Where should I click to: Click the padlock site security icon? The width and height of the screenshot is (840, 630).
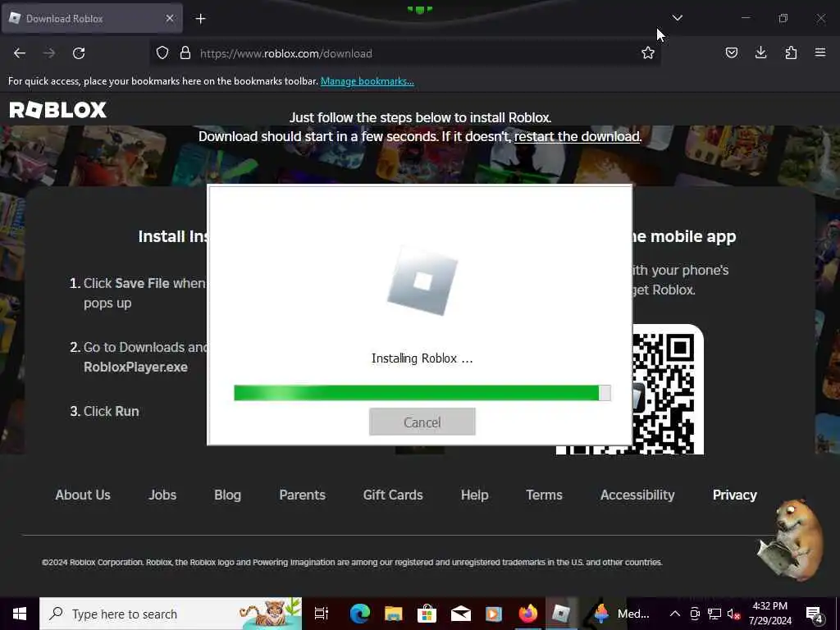tap(185, 53)
